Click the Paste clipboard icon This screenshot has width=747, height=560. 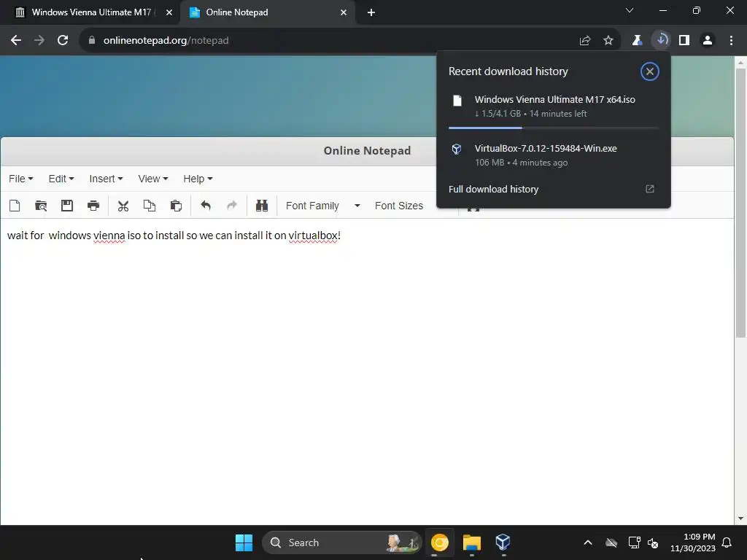(x=176, y=206)
